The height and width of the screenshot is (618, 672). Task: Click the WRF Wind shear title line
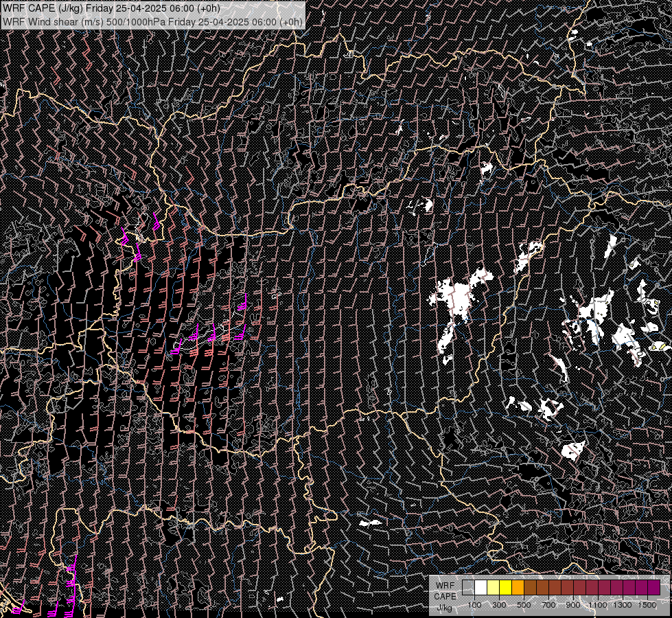click(152, 22)
